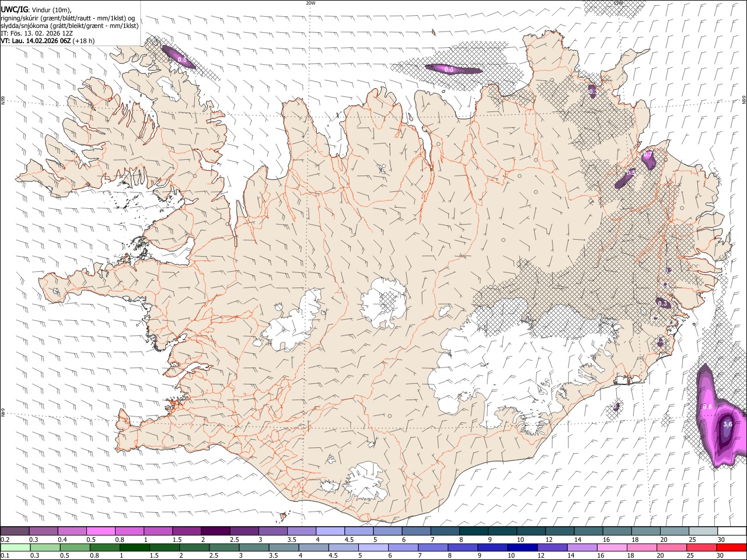The image size is (747, 560).
Task: Click the lower scale swatch between 0.5 and 0.8
Action: pyautogui.click(x=75, y=547)
